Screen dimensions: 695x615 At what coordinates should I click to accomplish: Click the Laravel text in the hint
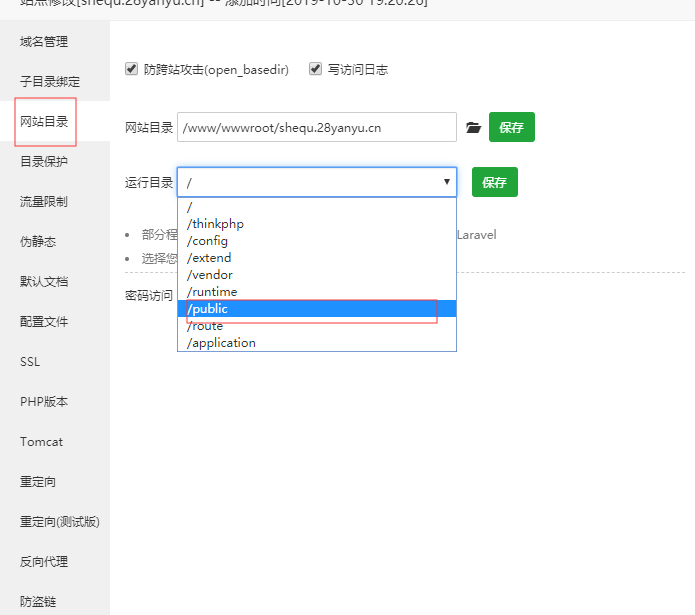(x=476, y=234)
